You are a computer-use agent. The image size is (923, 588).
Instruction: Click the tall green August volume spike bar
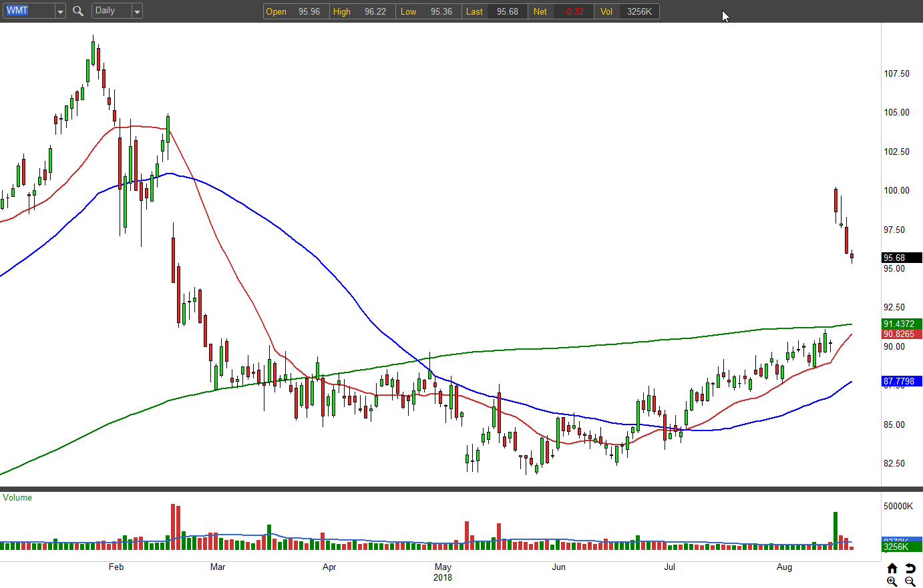(x=836, y=531)
